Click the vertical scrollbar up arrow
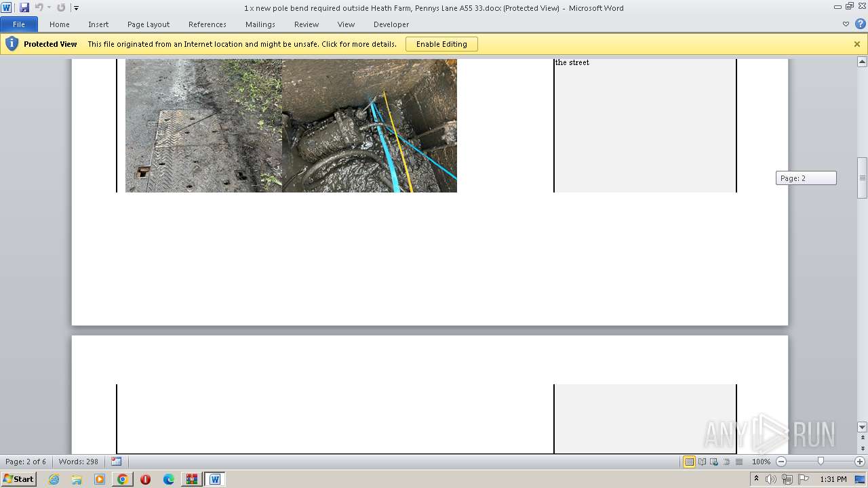 862,62
